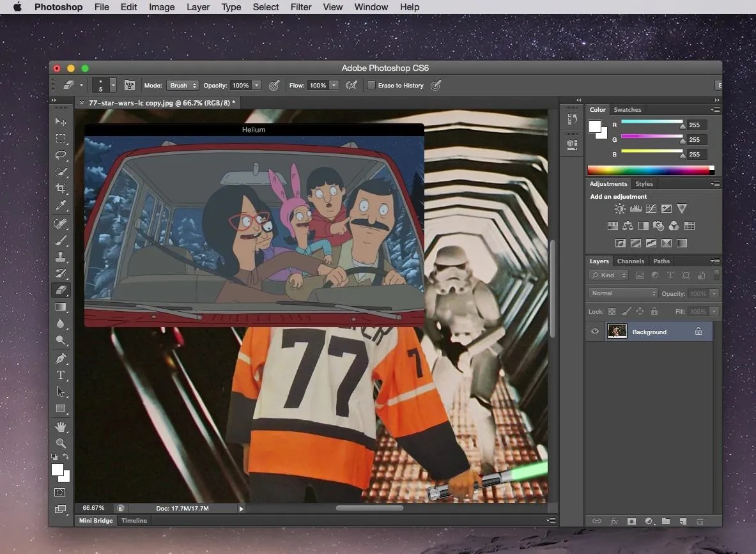Viewport: 756px width, 554px height.
Task: Open the tool preset picker arrow
Action: pyautogui.click(x=82, y=86)
